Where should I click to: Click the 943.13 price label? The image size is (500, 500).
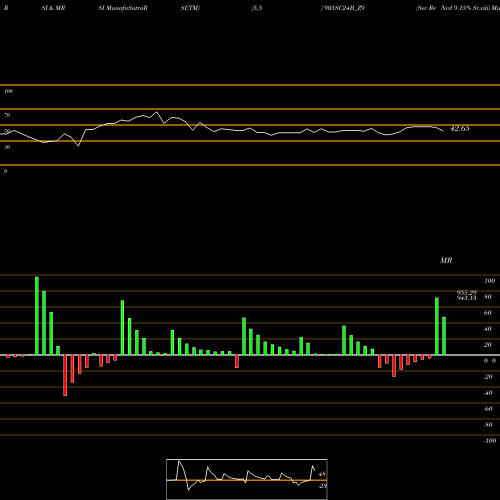pos(467,298)
